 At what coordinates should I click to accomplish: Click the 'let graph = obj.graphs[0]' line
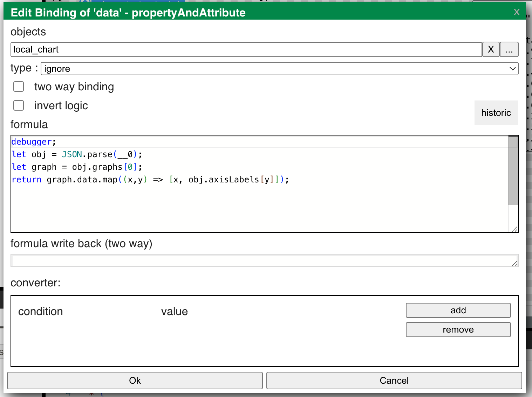pos(77,167)
